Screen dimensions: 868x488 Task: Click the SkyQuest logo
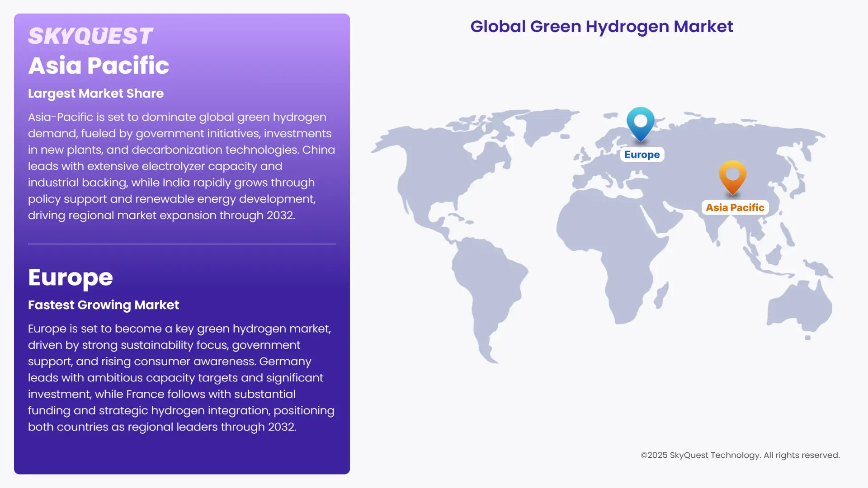point(90,35)
